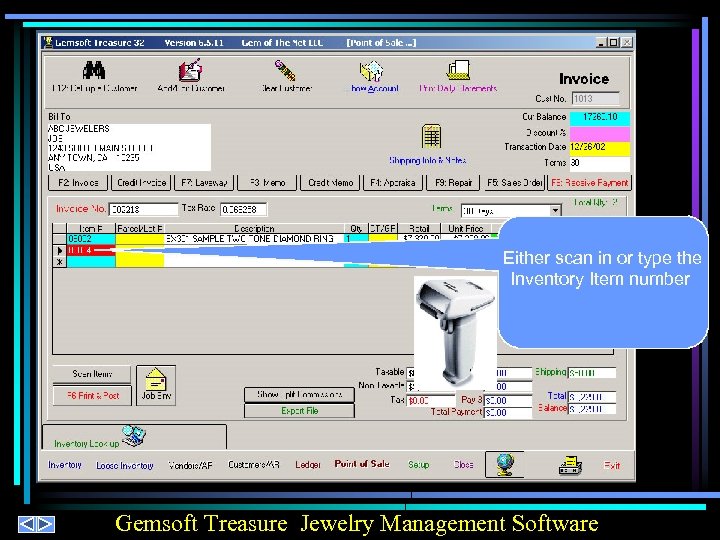Image resolution: width=720 pixels, height=540 pixels.
Task: Click the Export File button
Action: [x=299, y=411]
